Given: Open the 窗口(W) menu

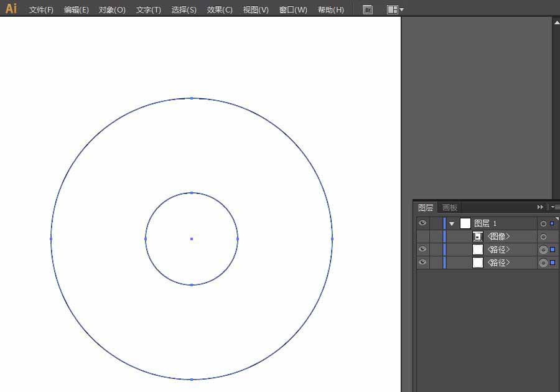Looking at the screenshot, I should (x=293, y=9).
